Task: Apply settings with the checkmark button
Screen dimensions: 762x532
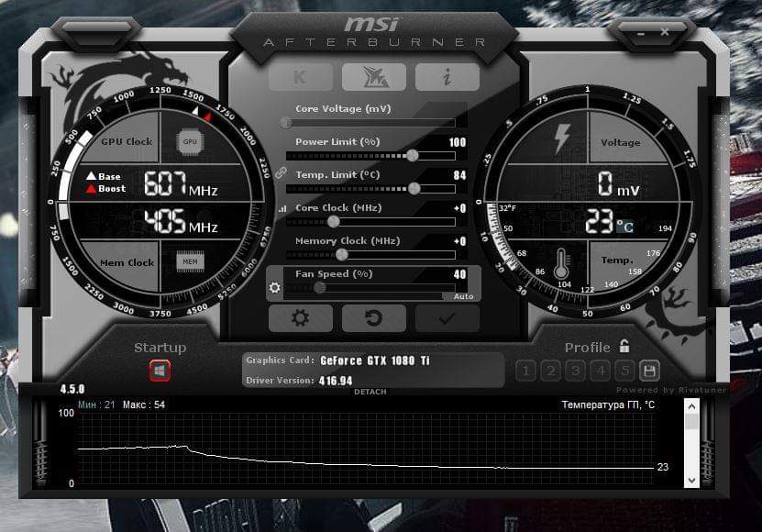Action: tap(447, 318)
